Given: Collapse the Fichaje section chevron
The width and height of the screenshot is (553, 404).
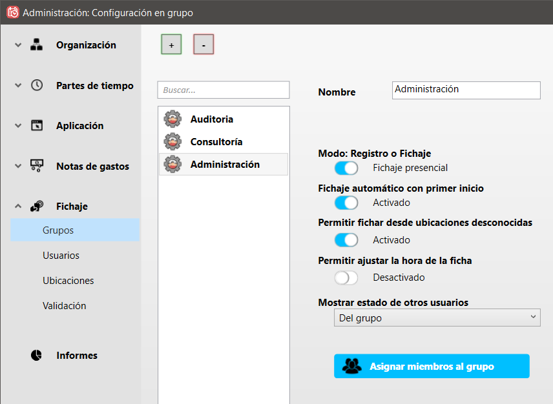Looking at the screenshot, I should point(18,206).
